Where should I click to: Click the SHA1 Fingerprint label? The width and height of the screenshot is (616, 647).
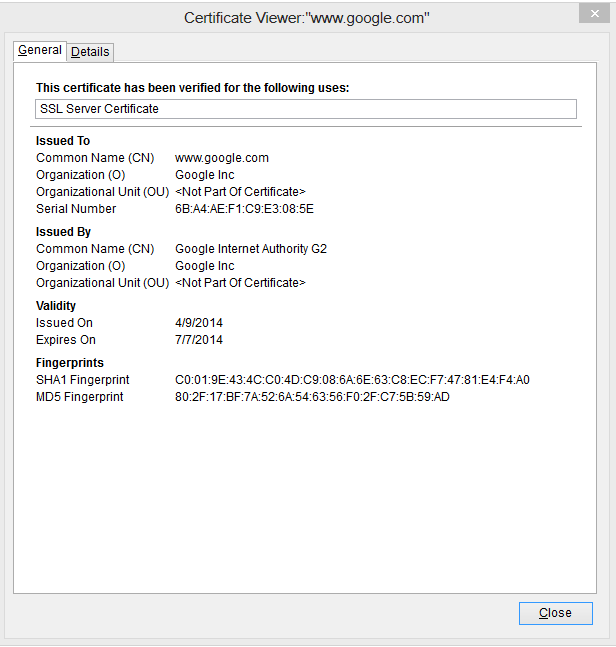(83, 380)
